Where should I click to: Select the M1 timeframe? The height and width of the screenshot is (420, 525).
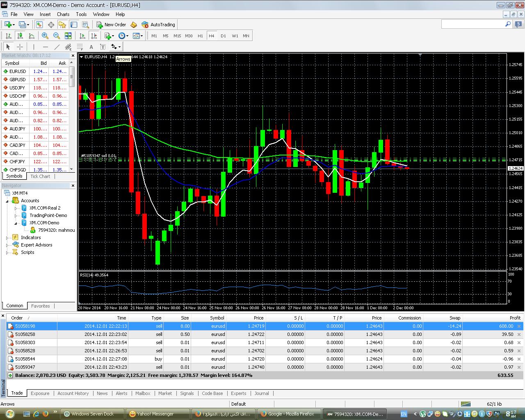point(154,36)
